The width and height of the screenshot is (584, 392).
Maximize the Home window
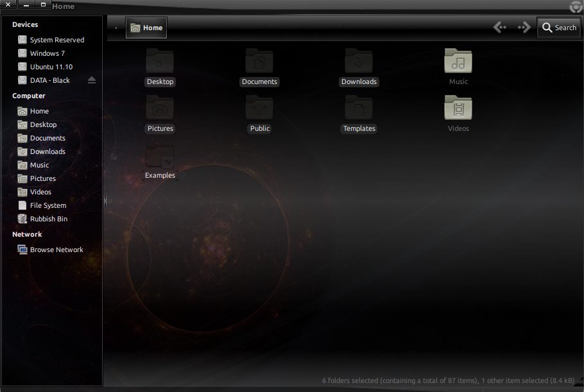tap(43, 4)
